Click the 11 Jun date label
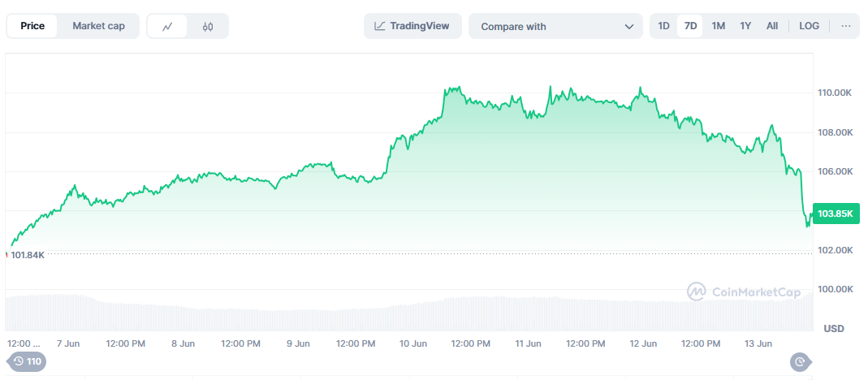This screenshot has width=868, height=380. coord(528,343)
